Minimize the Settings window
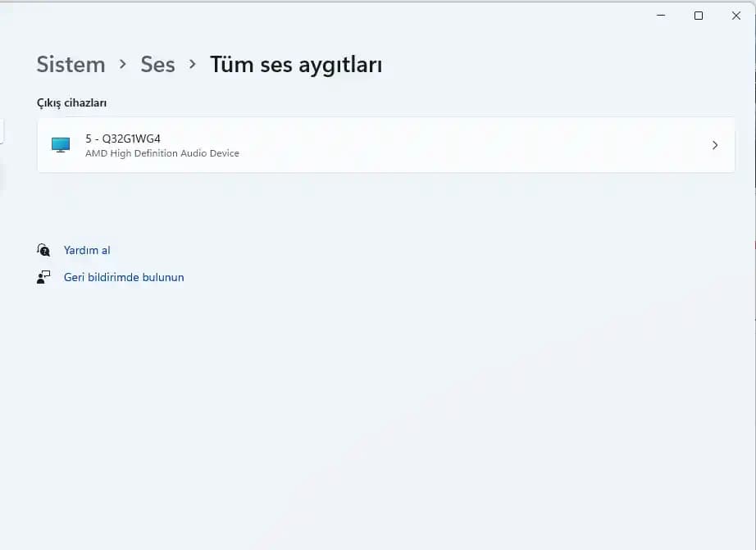The image size is (756, 550). [661, 16]
